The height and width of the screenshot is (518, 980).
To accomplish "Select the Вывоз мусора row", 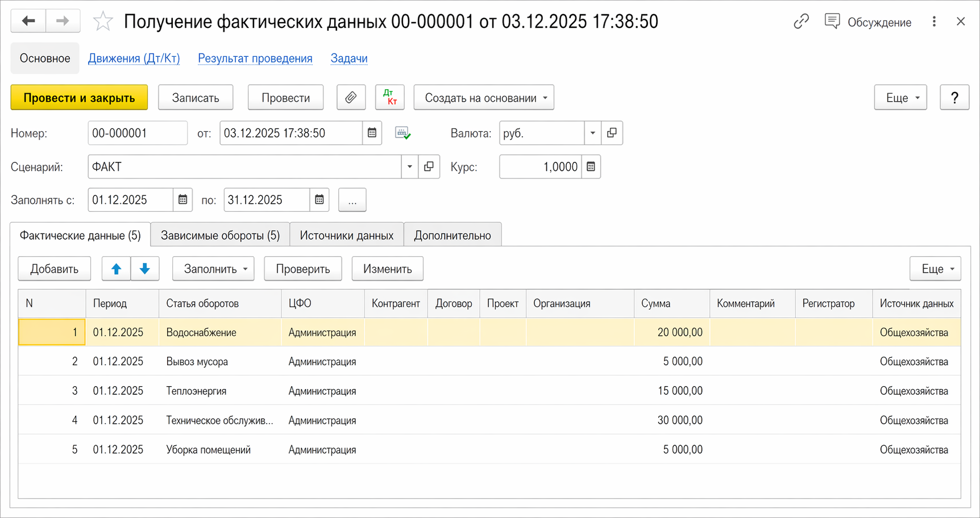I will (x=489, y=361).
